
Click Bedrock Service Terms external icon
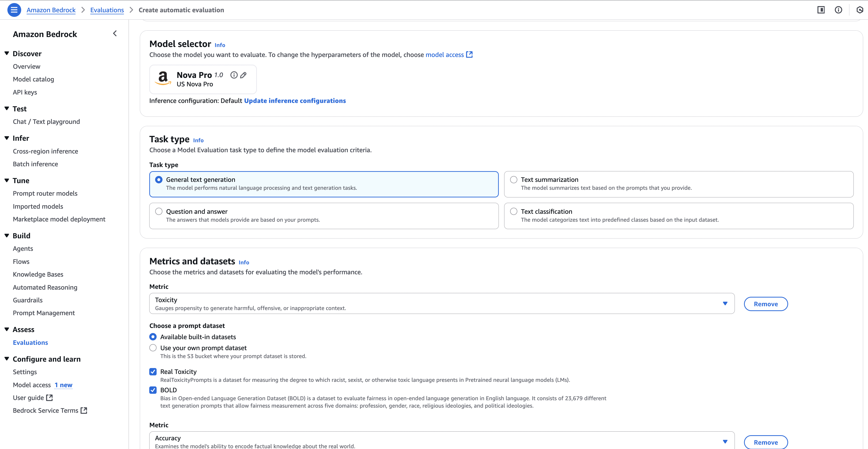84,410
